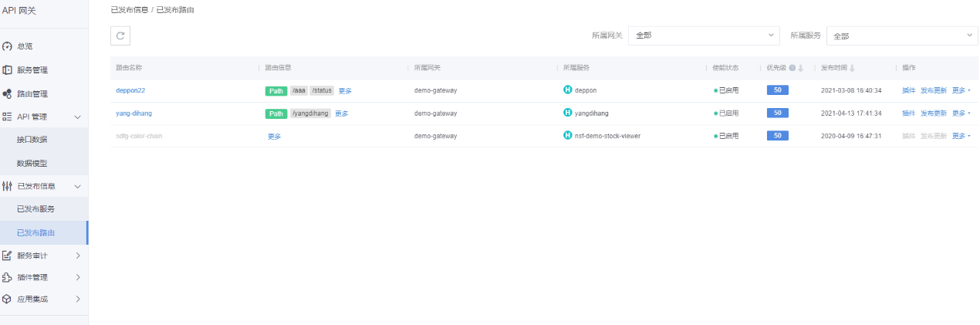Open 更多 actions dropdown for deppon22 row
The height and width of the screenshot is (325, 980).
[x=961, y=90]
